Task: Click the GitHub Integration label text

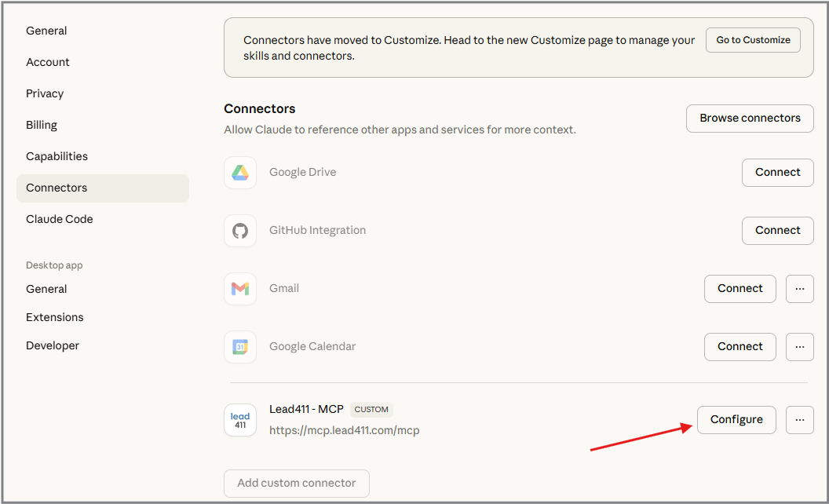Action: click(317, 231)
